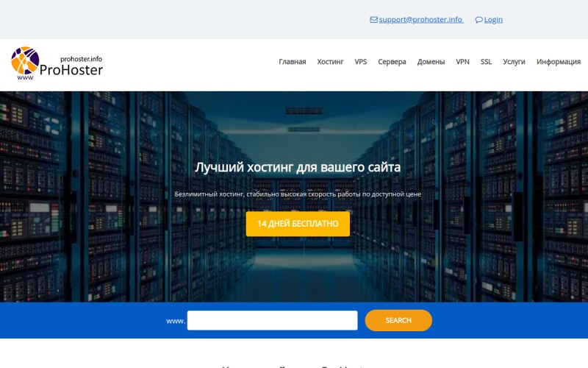Image resolution: width=588 pixels, height=368 pixels.
Task: Click the 14 ДНЕЙ БЕСПЛАТНО button
Action: [x=298, y=224]
